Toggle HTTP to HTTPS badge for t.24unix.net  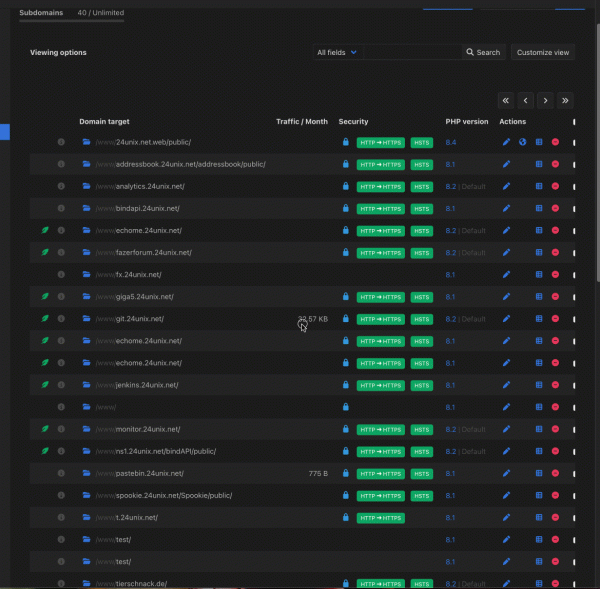click(380, 518)
